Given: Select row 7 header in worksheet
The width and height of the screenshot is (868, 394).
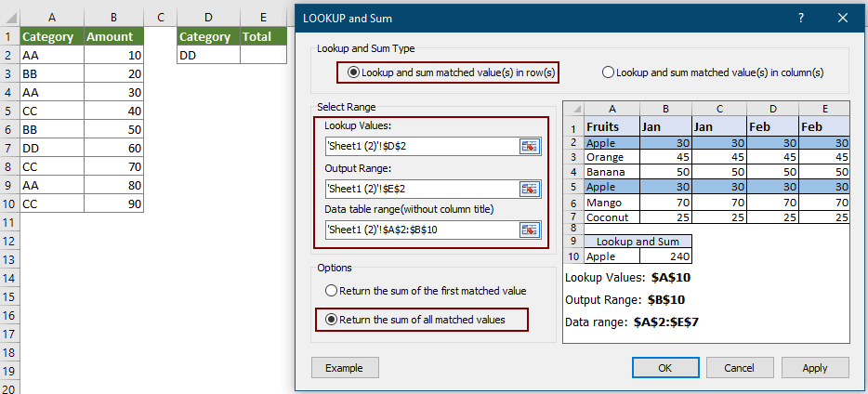Looking at the screenshot, I should (9, 149).
